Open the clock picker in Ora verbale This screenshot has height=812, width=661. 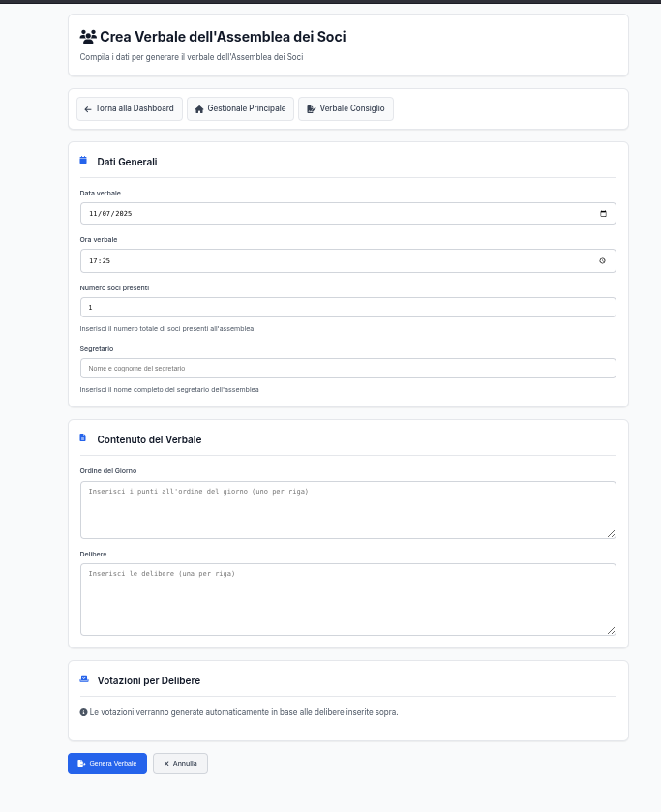pyautogui.click(x=603, y=261)
